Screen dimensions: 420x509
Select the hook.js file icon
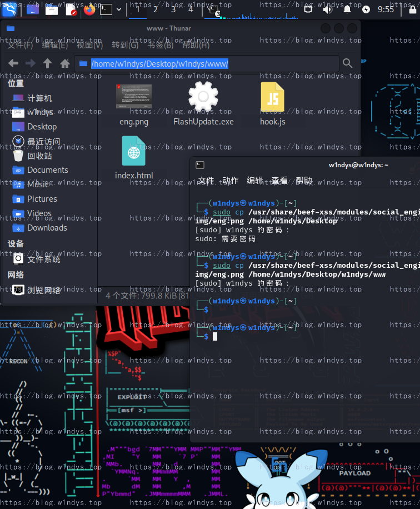[273, 97]
